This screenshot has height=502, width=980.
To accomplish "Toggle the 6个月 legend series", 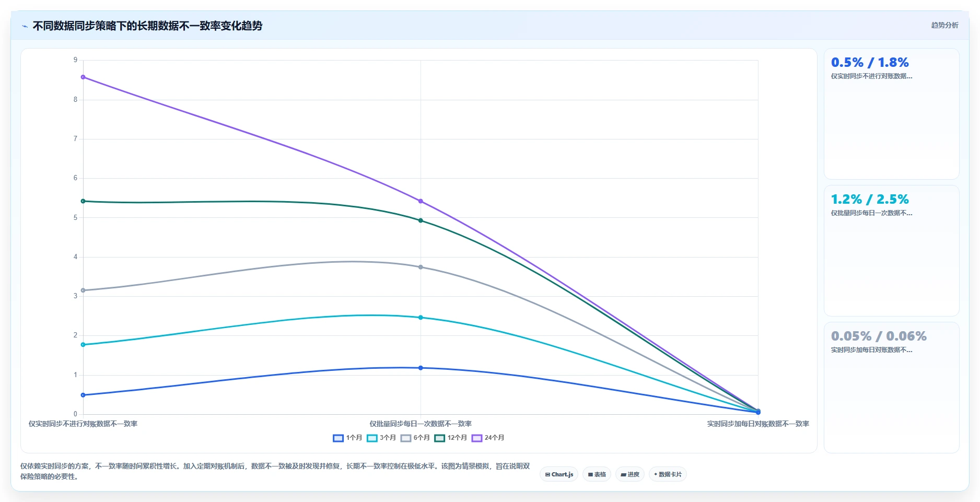I will click(x=415, y=438).
